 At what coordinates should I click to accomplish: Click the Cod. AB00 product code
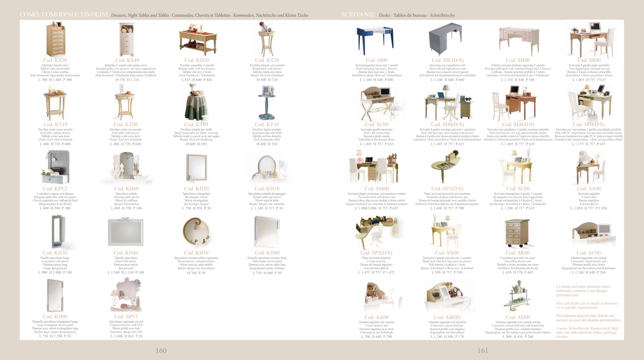click(447, 317)
